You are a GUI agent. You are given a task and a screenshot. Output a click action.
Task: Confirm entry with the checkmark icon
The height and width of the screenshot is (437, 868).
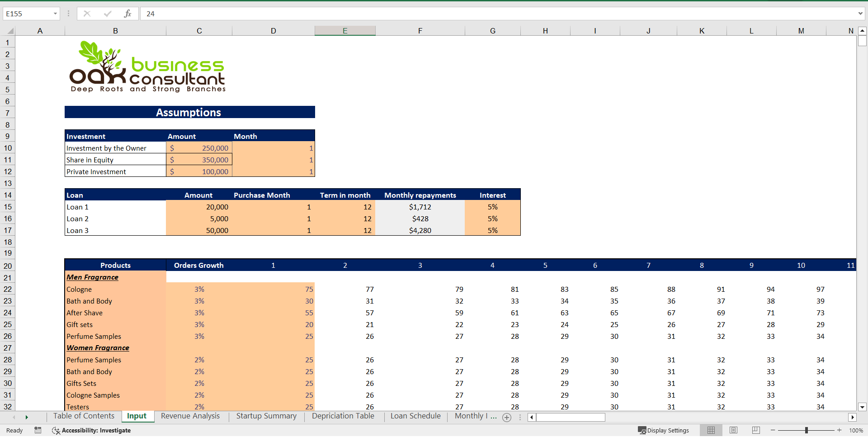pos(108,14)
